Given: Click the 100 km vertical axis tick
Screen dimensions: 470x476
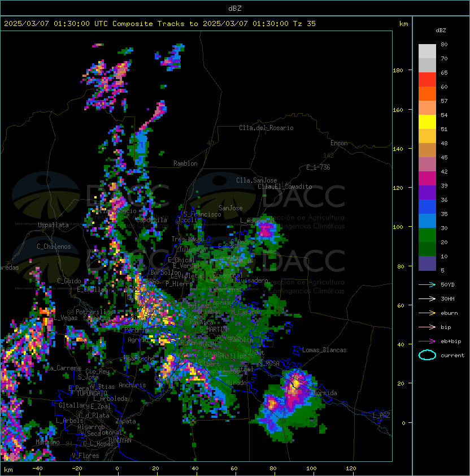Looking at the screenshot, I should click(398, 227).
